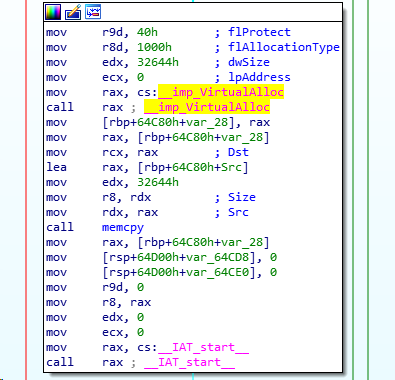Click __imp_VirtualAlloc comment on call rax line

coord(207,107)
